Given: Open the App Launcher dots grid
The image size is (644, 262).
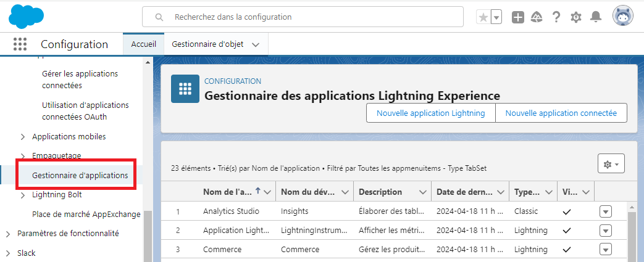Looking at the screenshot, I should point(20,44).
